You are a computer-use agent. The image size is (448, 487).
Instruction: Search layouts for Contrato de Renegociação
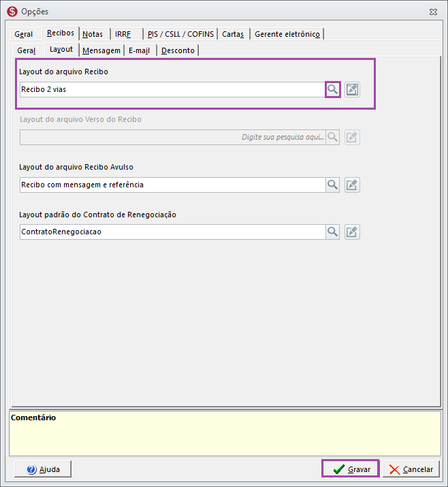(x=332, y=232)
